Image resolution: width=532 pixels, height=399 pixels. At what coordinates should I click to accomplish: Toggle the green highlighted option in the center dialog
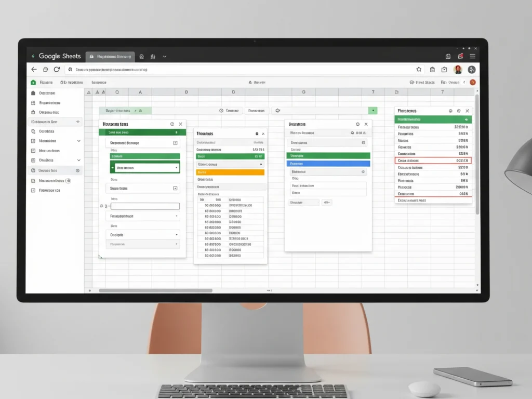tap(231, 156)
